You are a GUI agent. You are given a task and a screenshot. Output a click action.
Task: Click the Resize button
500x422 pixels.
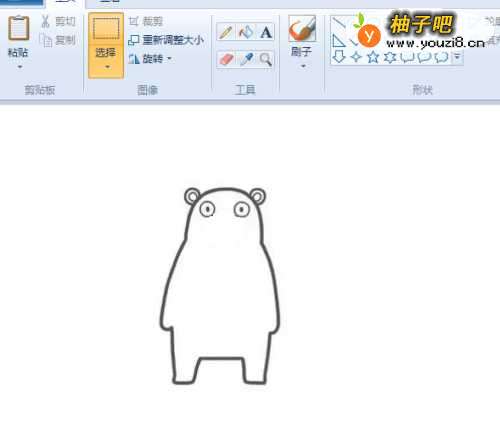click(x=166, y=40)
